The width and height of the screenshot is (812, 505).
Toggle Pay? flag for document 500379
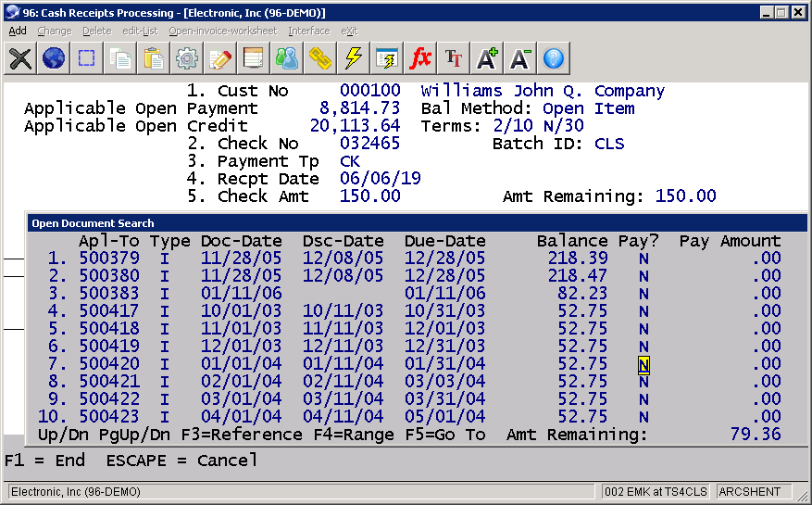click(x=643, y=259)
